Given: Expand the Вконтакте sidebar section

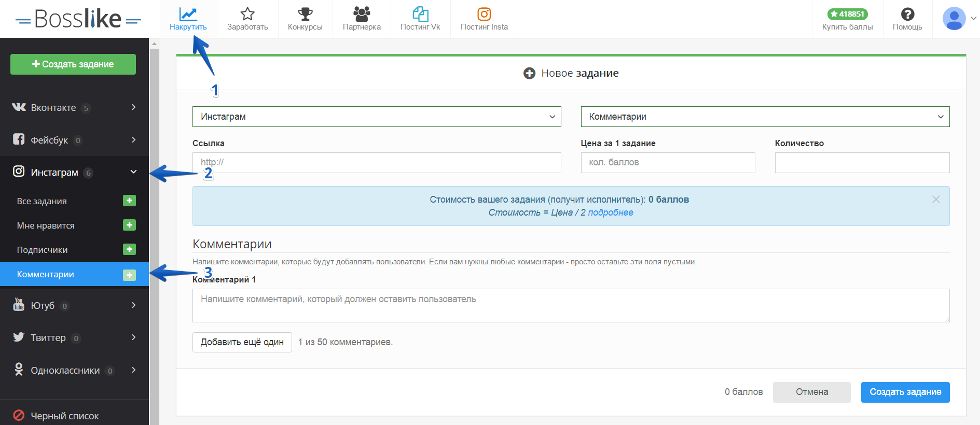Looking at the screenshot, I should point(74,107).
